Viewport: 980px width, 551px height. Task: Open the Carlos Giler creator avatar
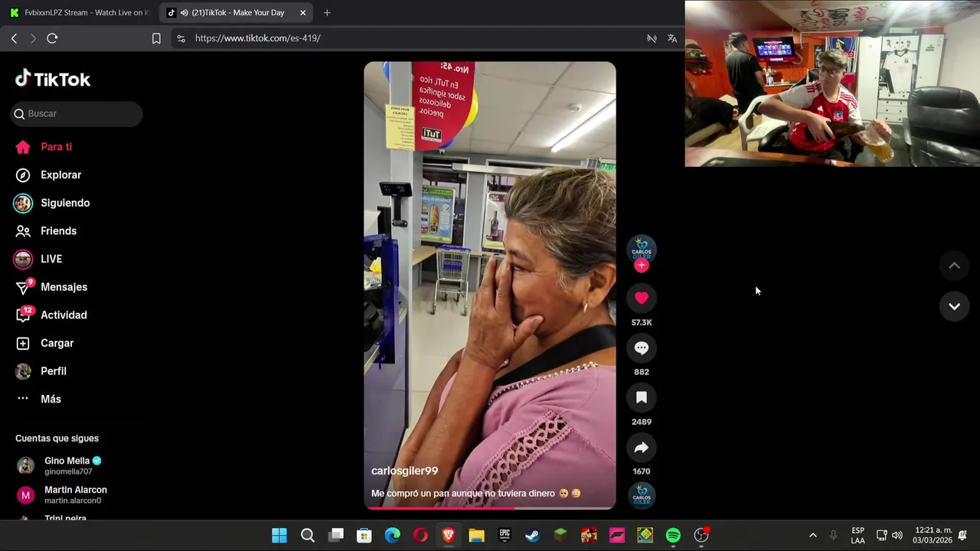click(642, 249)
